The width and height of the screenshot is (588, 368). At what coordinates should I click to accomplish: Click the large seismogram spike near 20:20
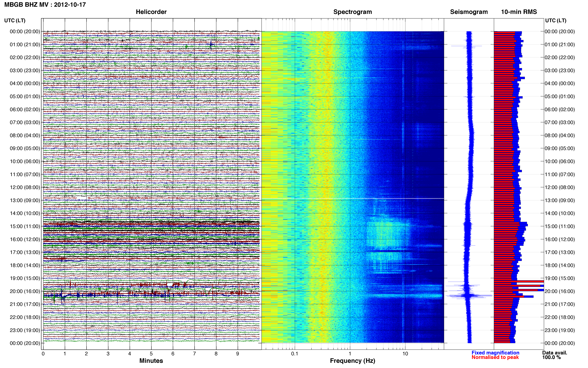(469, 296)
